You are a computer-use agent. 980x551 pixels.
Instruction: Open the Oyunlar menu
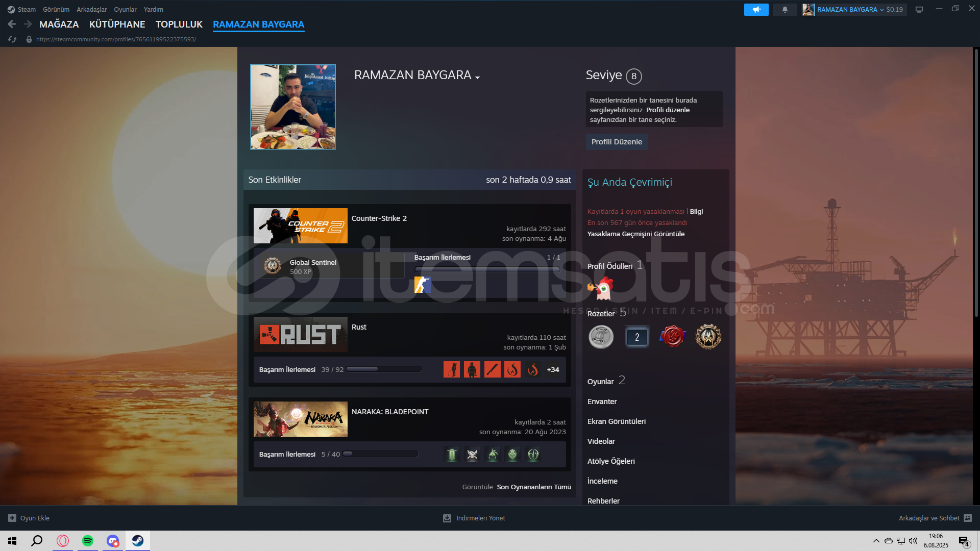tap(125, 10)
